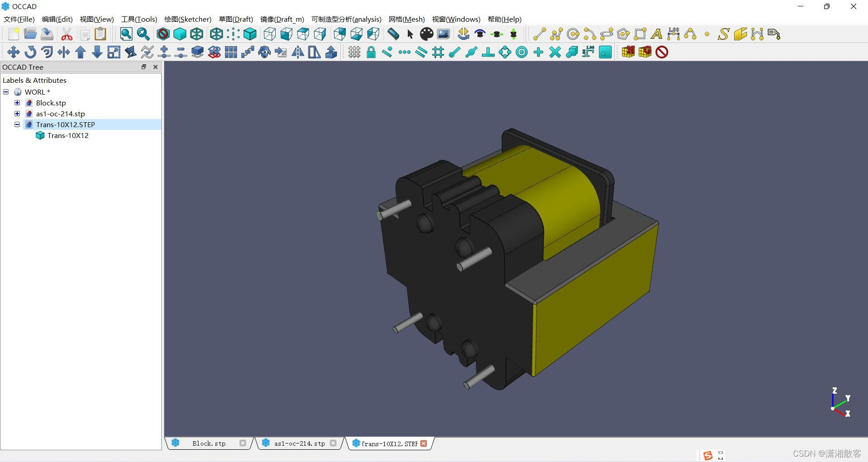Select Trans-10X12 child item in tree

coord(68,135)
